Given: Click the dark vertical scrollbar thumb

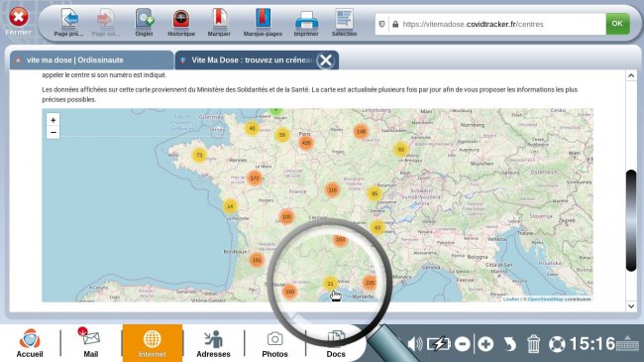Looking at the screenshot, I should point(631,220).
